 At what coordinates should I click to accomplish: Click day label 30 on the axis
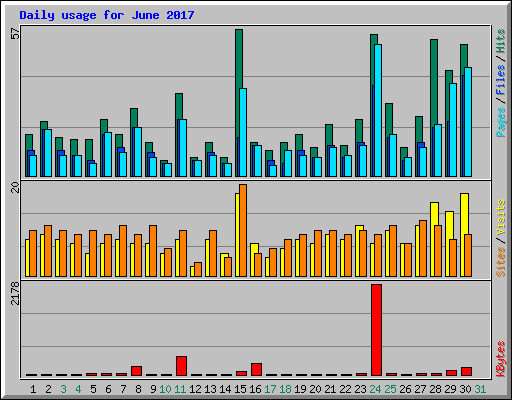[x=465, y=389]
